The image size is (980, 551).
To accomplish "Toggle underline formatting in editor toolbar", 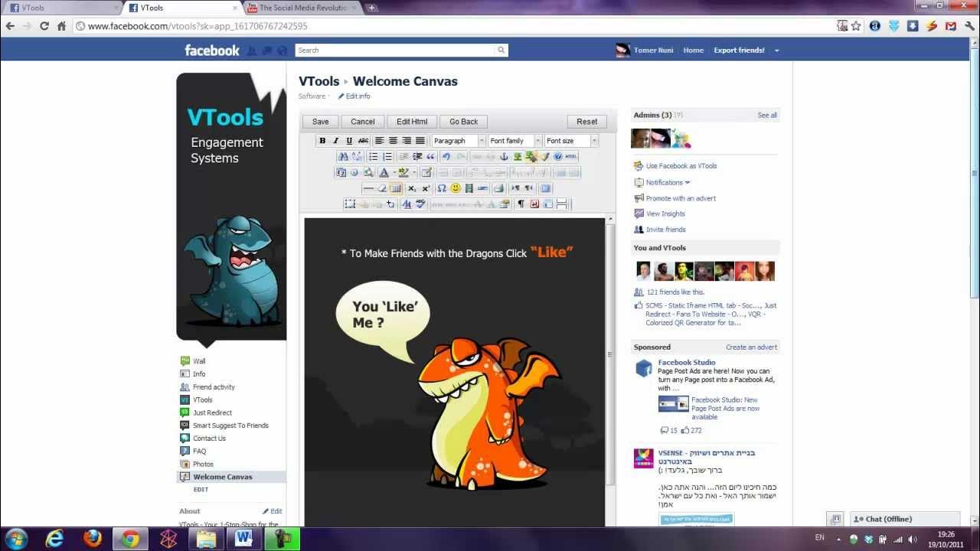I will (349, 141).
